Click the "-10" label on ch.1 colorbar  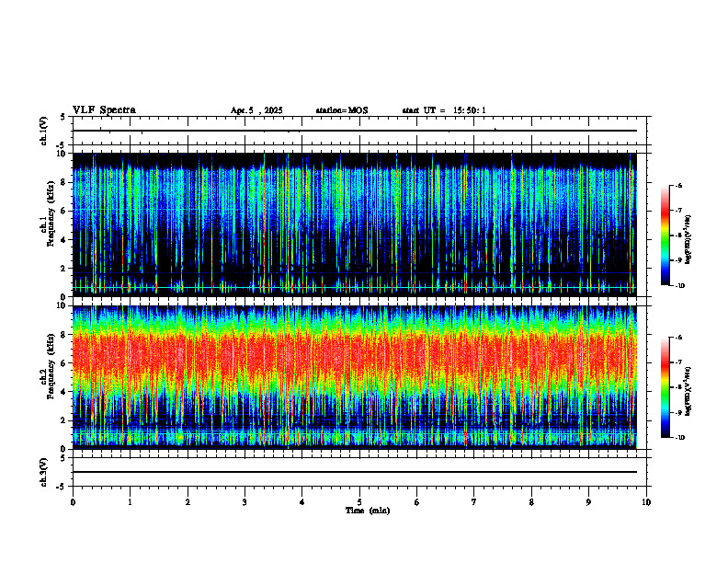click(679, 286)
